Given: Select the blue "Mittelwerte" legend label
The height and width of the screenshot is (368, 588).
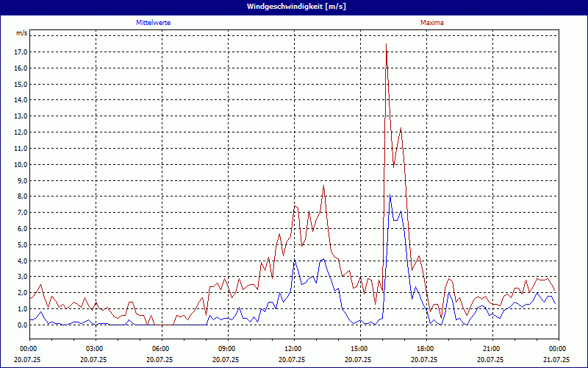Looking at the screenshot, I should (x=154, y=23).
